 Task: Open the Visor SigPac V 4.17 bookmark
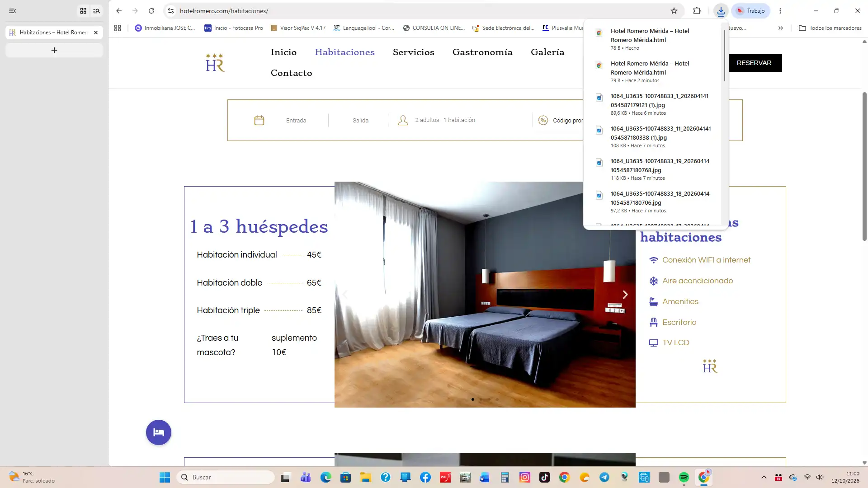click(298, 28)
